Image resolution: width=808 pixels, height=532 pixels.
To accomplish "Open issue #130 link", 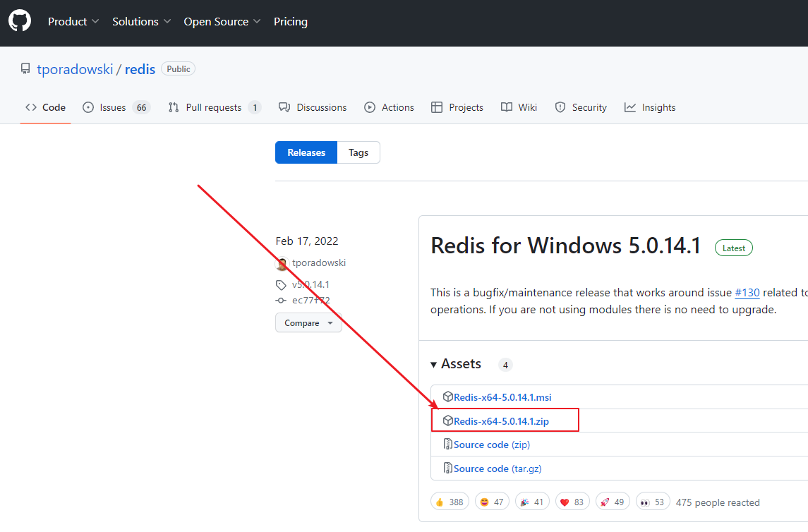I will coord(747,293).
